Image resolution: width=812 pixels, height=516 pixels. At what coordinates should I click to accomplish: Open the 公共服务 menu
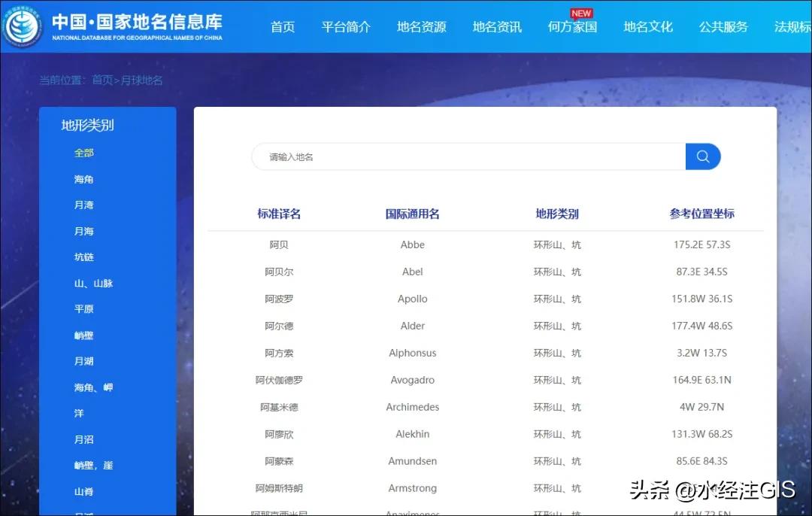tap(723, 27)
